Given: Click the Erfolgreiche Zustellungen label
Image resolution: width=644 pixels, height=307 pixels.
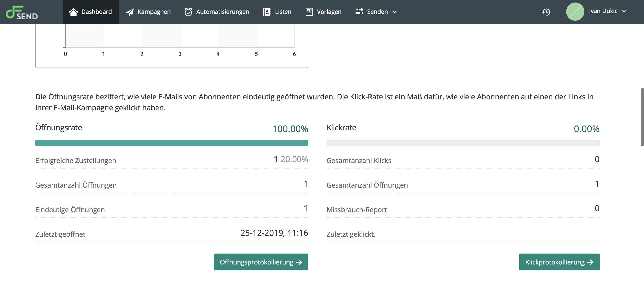Looking at the screenshot, I should coord(76,160).
